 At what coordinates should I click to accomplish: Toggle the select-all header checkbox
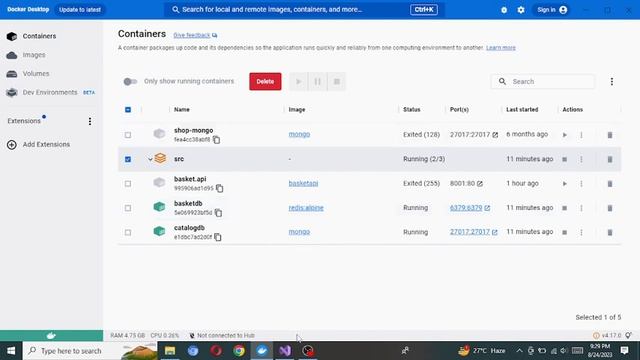point(128,110)
